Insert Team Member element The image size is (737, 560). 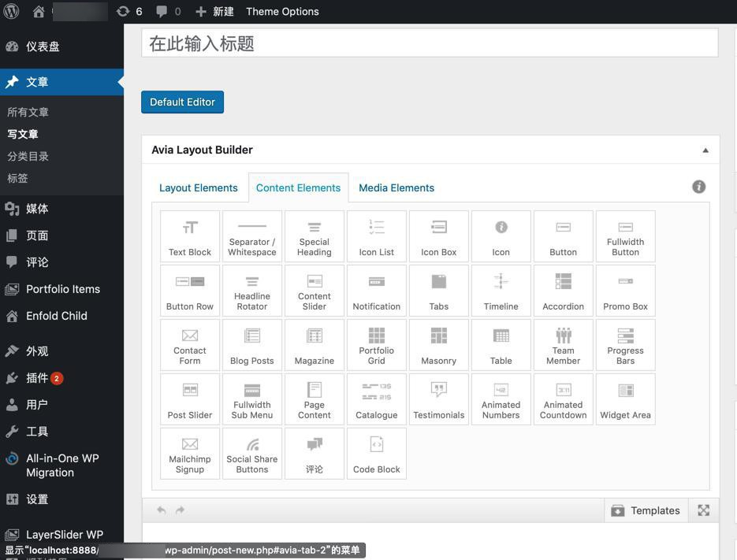563,345
